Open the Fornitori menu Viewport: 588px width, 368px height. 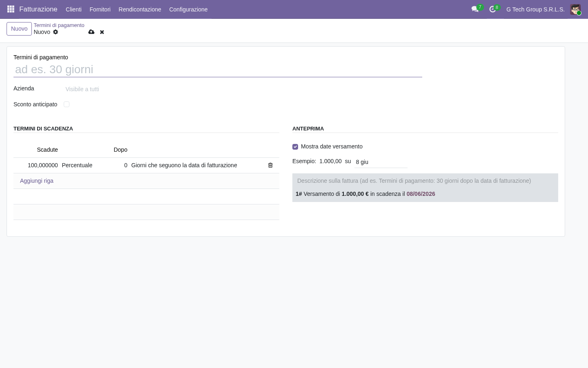(x=100, y=9)
